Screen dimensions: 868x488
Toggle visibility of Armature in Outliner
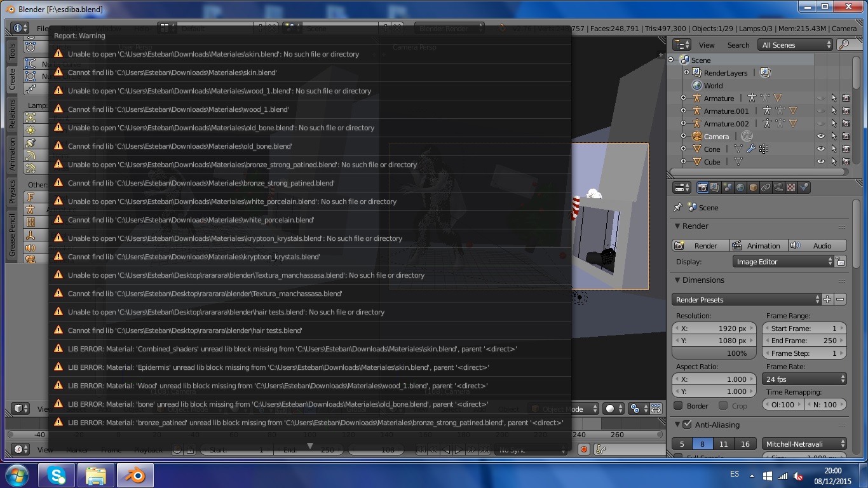(x=821, y=98)
